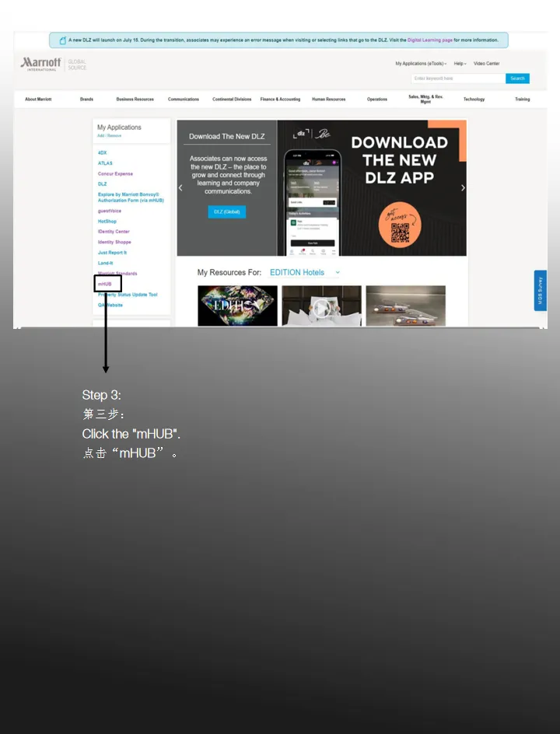Open the ATLAS application link
Viewport: 560px width, 734px height.
click(x=105, y=163)
